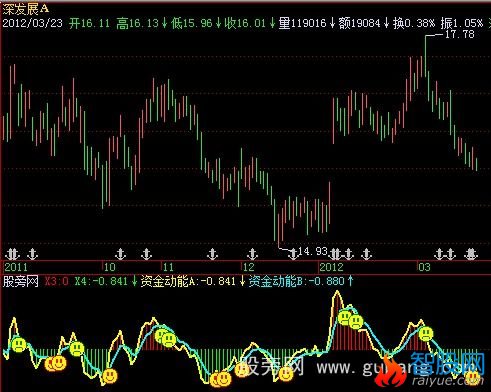Click the turnover amount 额19084
Viewport: 491px width, 392px height.
point(359,23)
